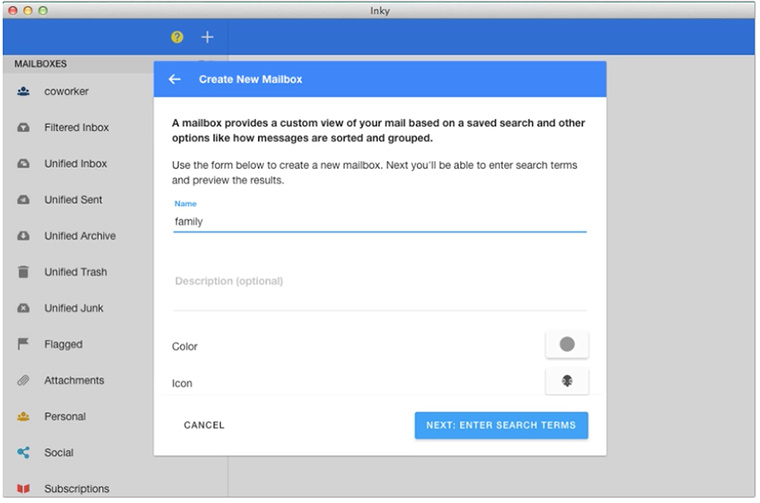Click the Filtered Inbox tray icon
Viewport: 760px width, 503px height.
point(23,127)
